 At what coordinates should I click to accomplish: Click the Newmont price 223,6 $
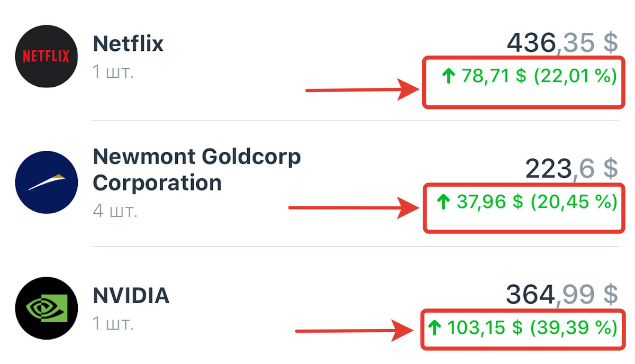coord(571,169)
